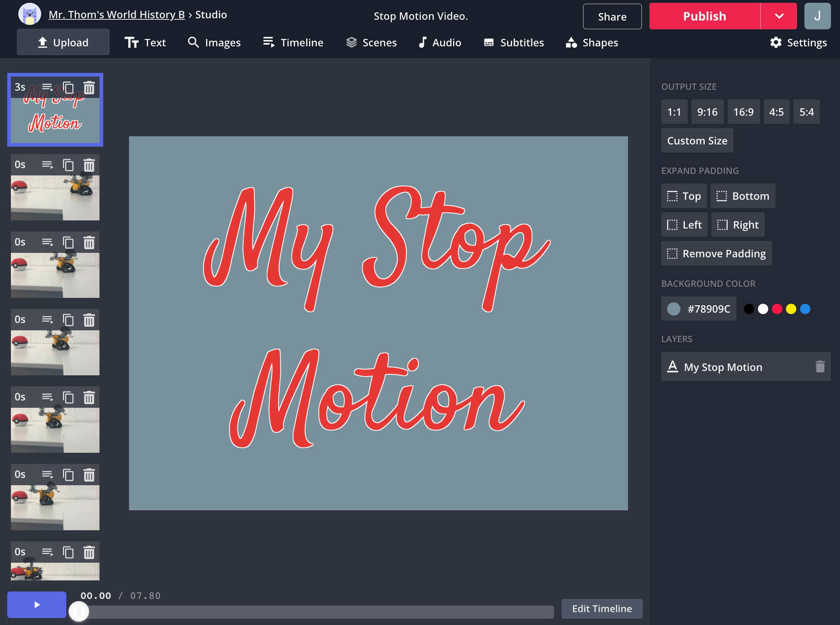The height and width of the screenshot is (625, 840).
Task: Select the fifth scene thumbnail
Action: [55, 430]
